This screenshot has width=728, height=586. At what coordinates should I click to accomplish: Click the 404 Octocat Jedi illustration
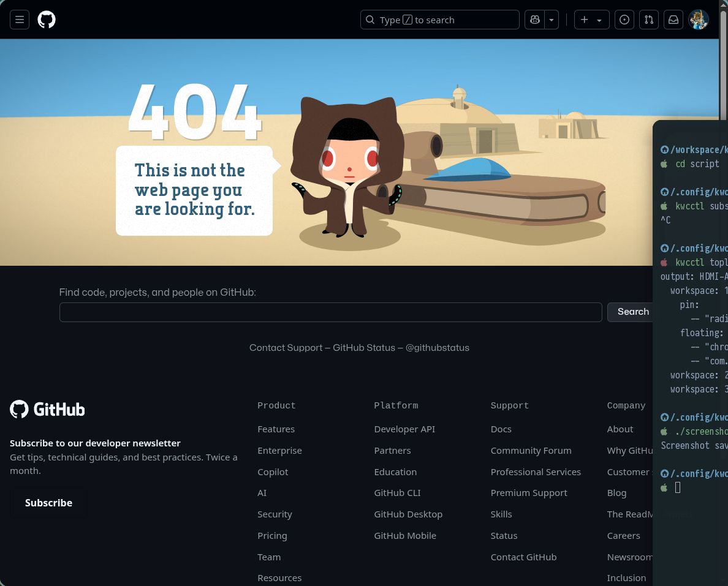[x=347, y=167]
